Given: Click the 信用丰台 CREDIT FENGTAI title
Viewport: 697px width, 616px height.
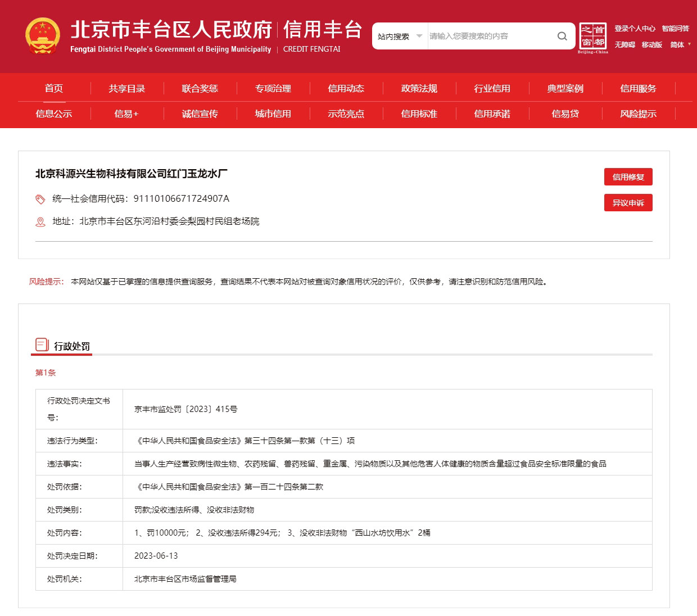Looking at the screenshot, I should click(x=323, y=36).
